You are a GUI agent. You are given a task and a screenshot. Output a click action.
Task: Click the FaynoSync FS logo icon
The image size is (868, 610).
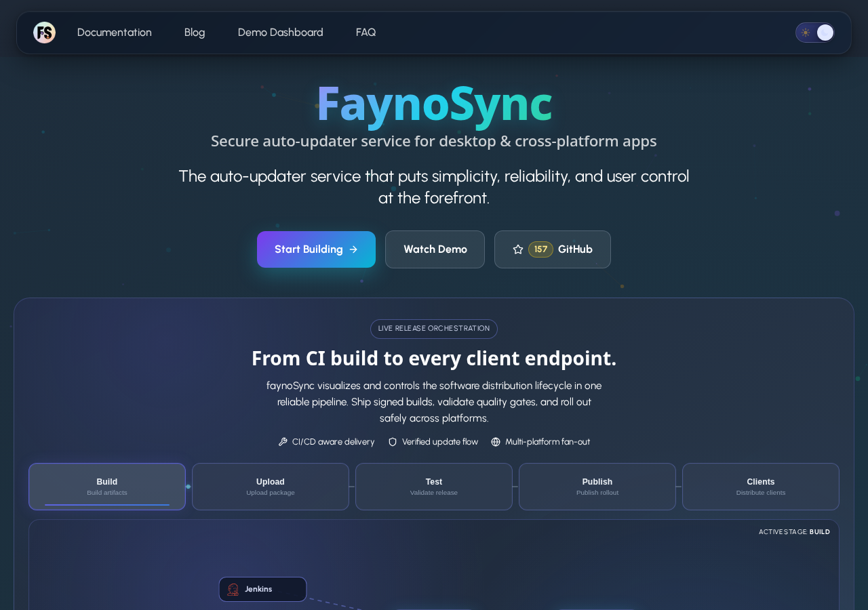[45, 33]
